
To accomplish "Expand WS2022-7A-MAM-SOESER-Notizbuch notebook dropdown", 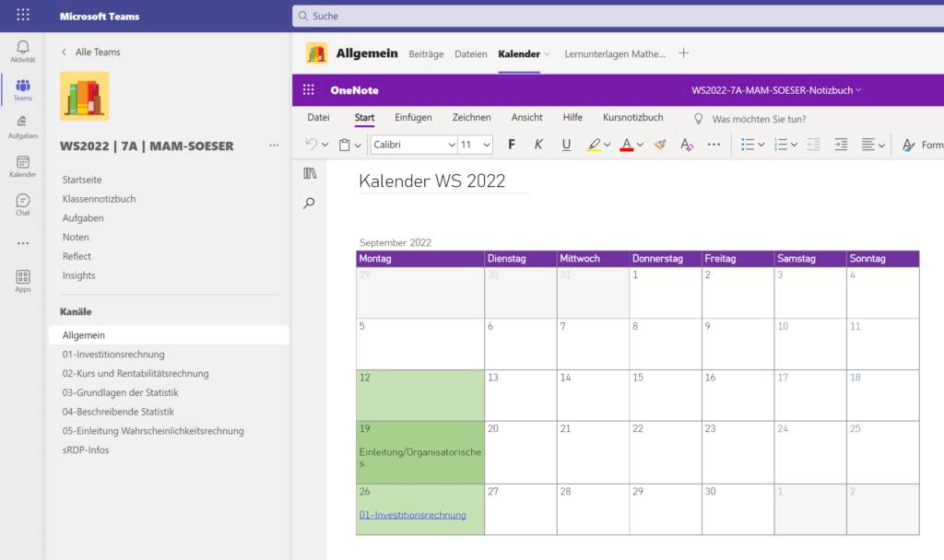I will pyautogui.click(x=776, y=90).
